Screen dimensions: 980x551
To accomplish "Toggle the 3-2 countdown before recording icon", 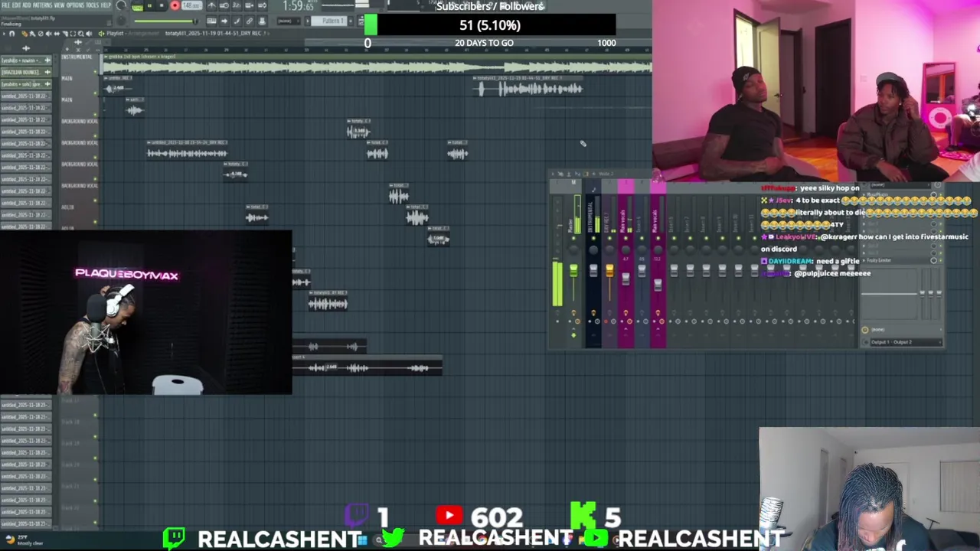I will [236, 5].
